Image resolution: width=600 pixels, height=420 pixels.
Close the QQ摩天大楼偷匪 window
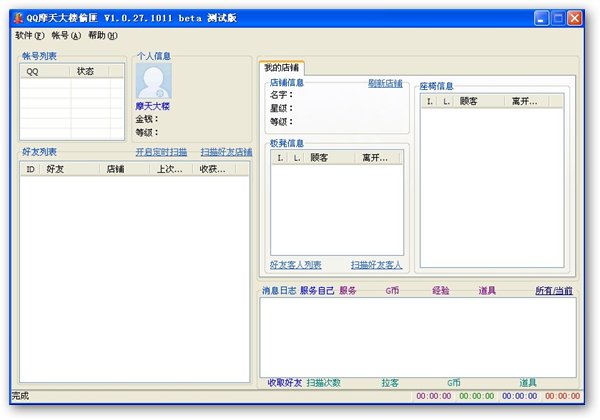[x=575, y=18]
